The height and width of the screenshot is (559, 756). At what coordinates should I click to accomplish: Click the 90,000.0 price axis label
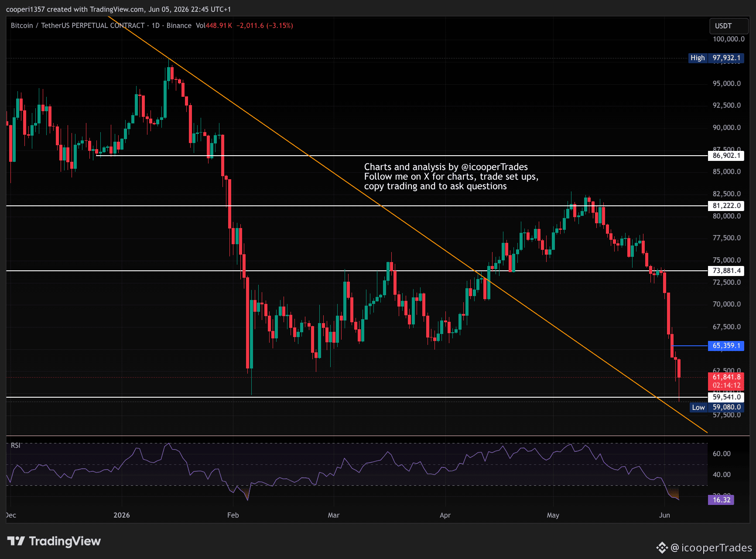pos(727,128)
